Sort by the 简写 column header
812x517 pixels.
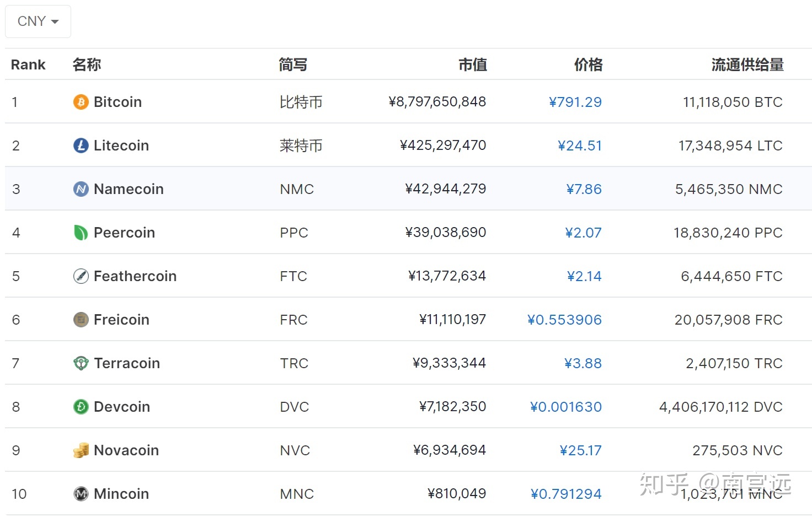293,64
